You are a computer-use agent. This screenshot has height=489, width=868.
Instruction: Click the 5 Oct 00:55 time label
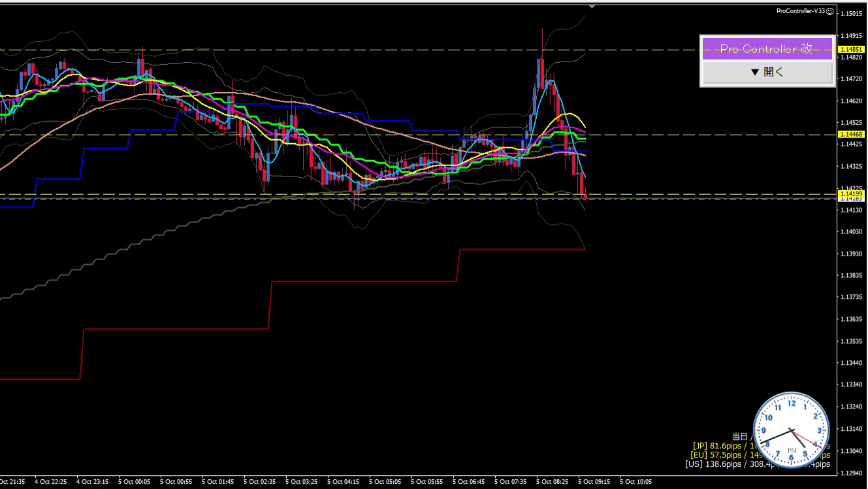(x=175, y=482)
